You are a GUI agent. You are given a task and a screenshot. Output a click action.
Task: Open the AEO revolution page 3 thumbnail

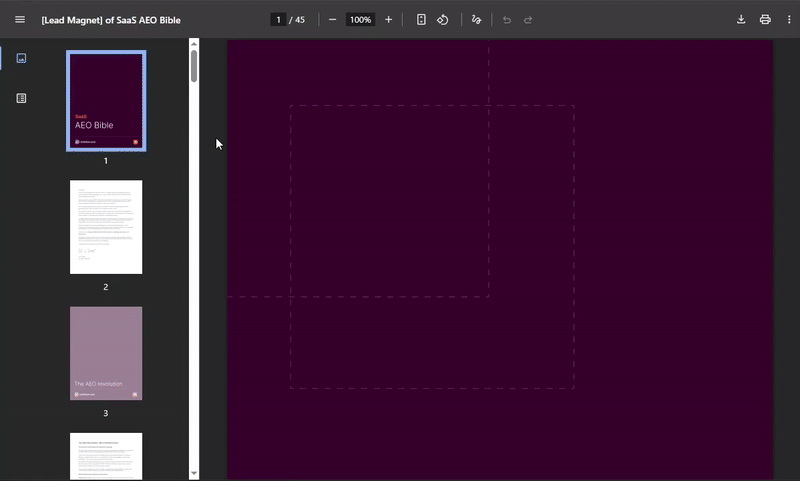(x=106, y=353)
